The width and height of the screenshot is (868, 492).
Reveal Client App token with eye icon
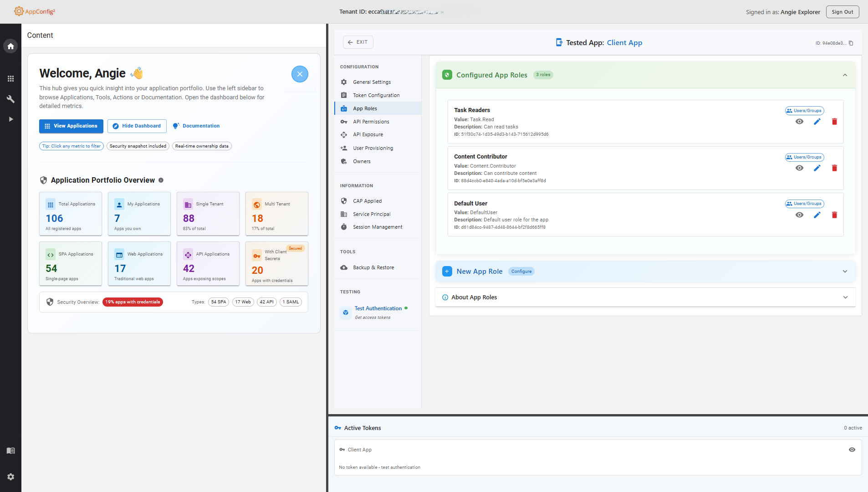coord(852,450)
